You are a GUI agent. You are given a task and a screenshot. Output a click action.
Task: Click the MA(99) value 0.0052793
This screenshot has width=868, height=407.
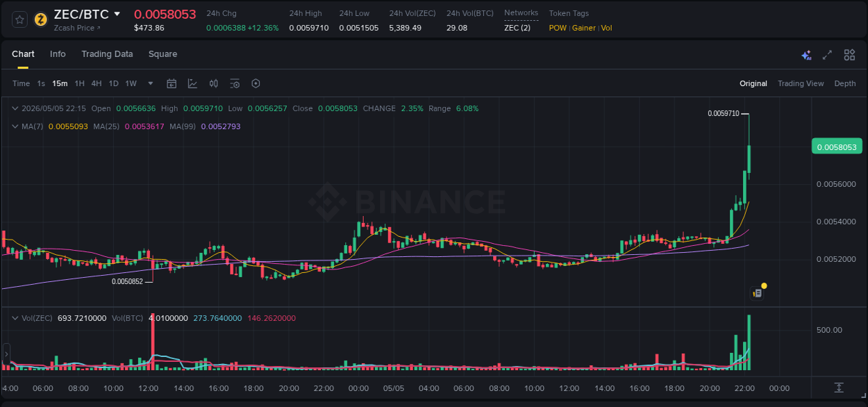(x=220, y=126)
